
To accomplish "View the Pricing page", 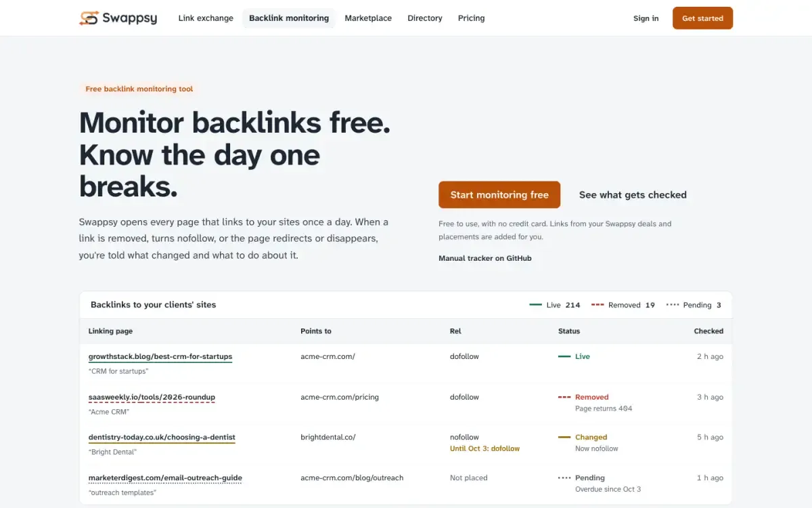I will (x=472, y=18).
